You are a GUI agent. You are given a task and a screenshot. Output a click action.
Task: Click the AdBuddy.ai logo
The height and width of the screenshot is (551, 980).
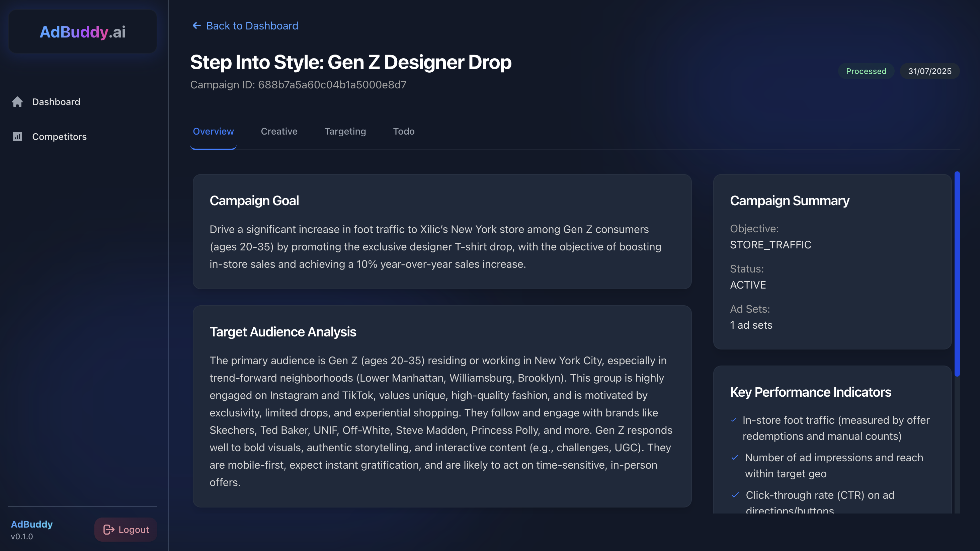(83, 32)
